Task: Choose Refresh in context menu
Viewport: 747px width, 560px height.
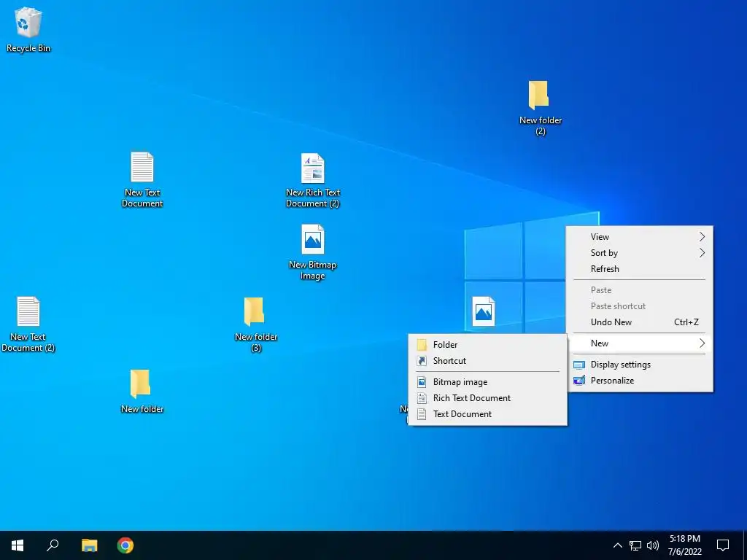Action: point(639,269)
